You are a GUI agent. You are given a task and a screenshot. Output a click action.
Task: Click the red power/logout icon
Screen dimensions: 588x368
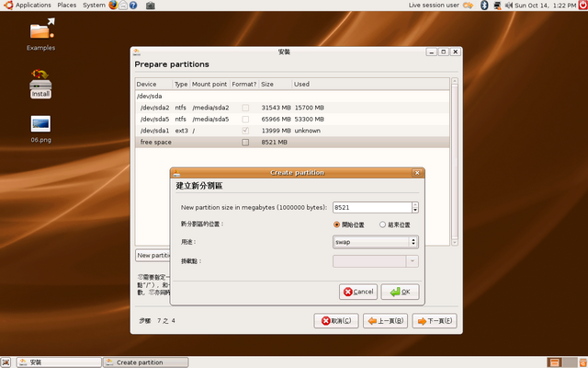[582, 5]
